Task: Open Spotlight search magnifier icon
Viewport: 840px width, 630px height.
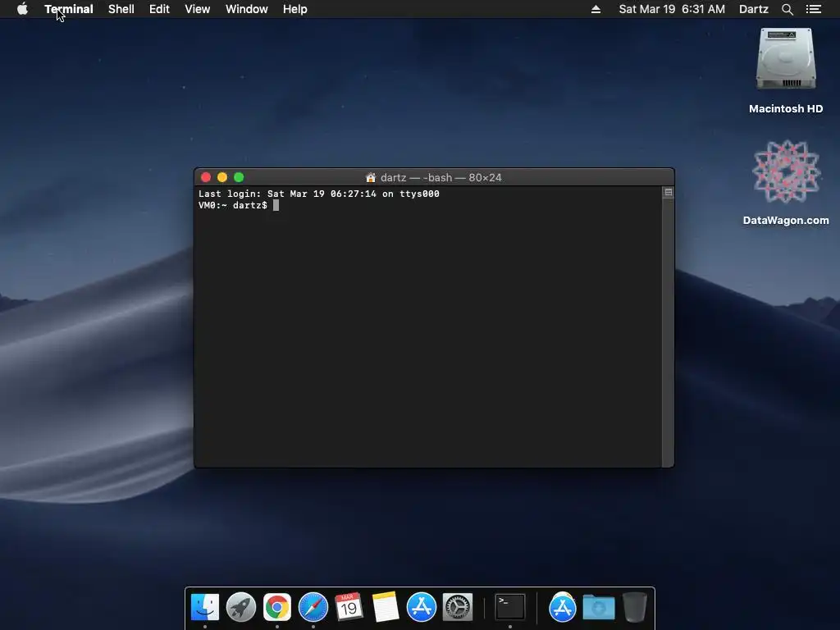Action: (787, 9)
